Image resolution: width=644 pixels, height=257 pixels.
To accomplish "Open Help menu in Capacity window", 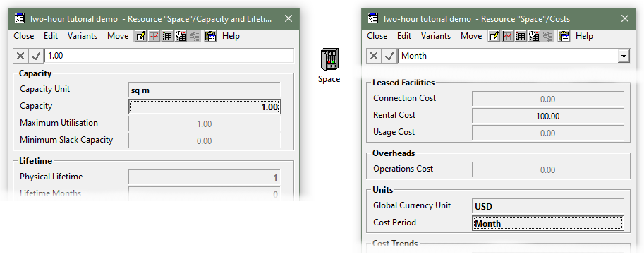I will (x=231, y=36).
